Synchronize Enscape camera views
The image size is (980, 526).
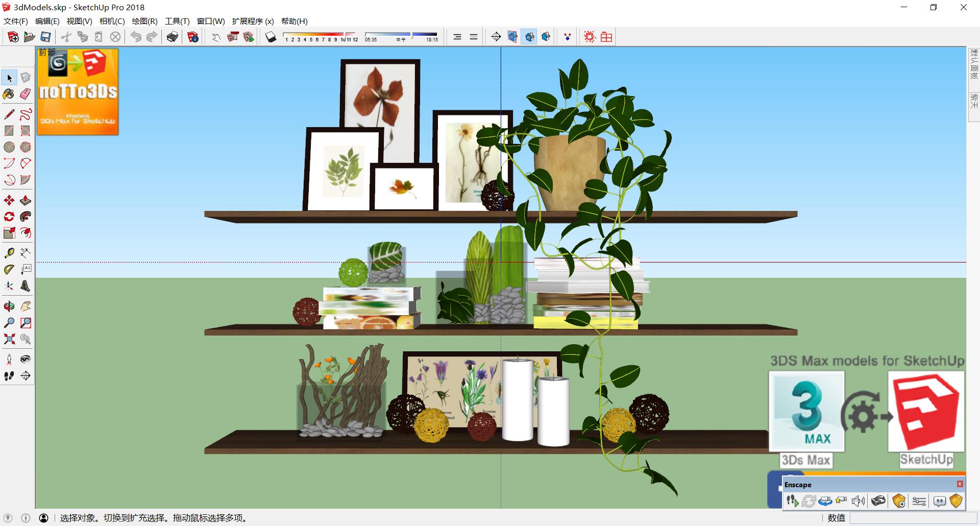[x=825, y=501]
